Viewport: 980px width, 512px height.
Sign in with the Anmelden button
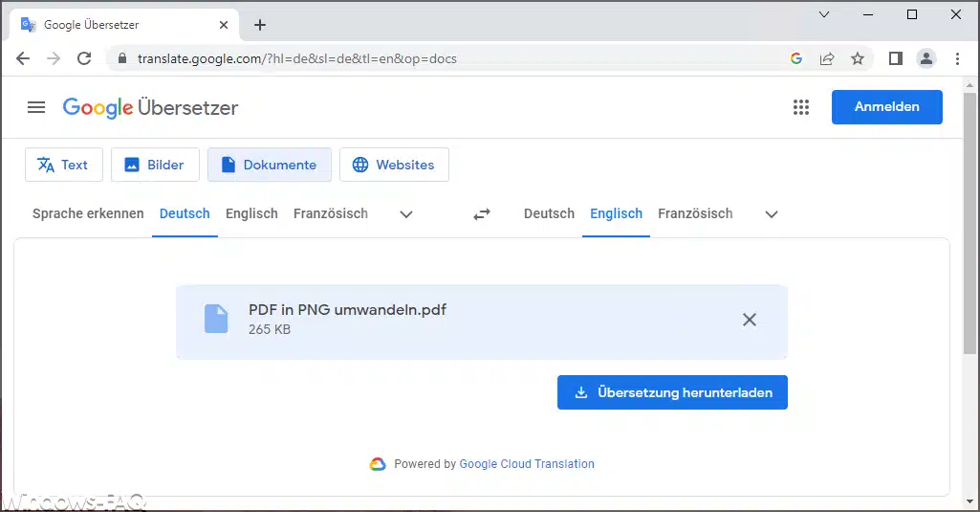coord(886,107)
